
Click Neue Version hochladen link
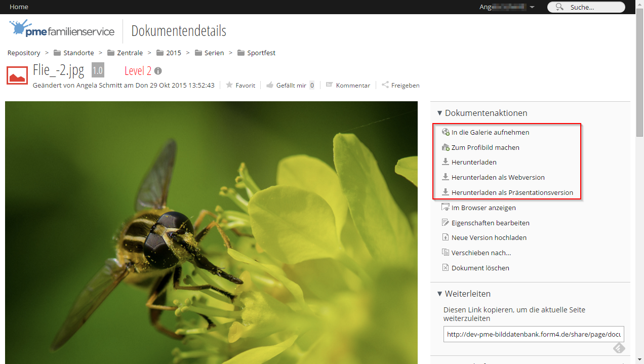pos(489,237)
